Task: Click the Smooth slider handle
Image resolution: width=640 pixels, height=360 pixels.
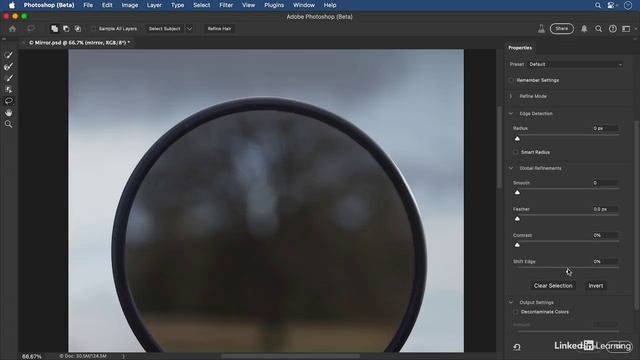Action: pyautogui.click(x=517, y=192)
